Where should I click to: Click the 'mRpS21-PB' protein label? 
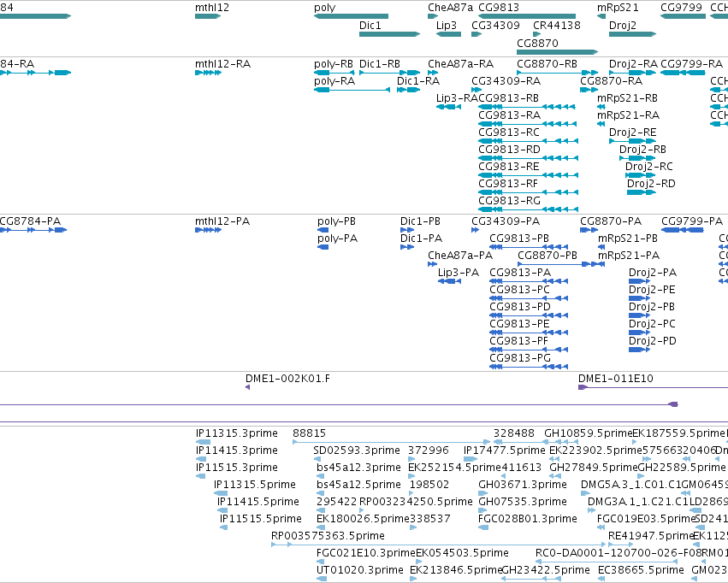coord(628,238)
